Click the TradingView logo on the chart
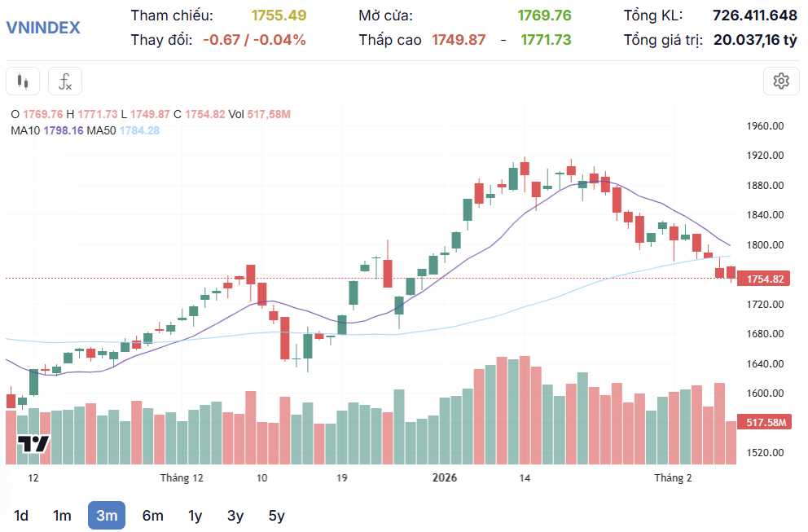Image resolution: width=808 pixels, height=532 pixels. tap(33, 444)
